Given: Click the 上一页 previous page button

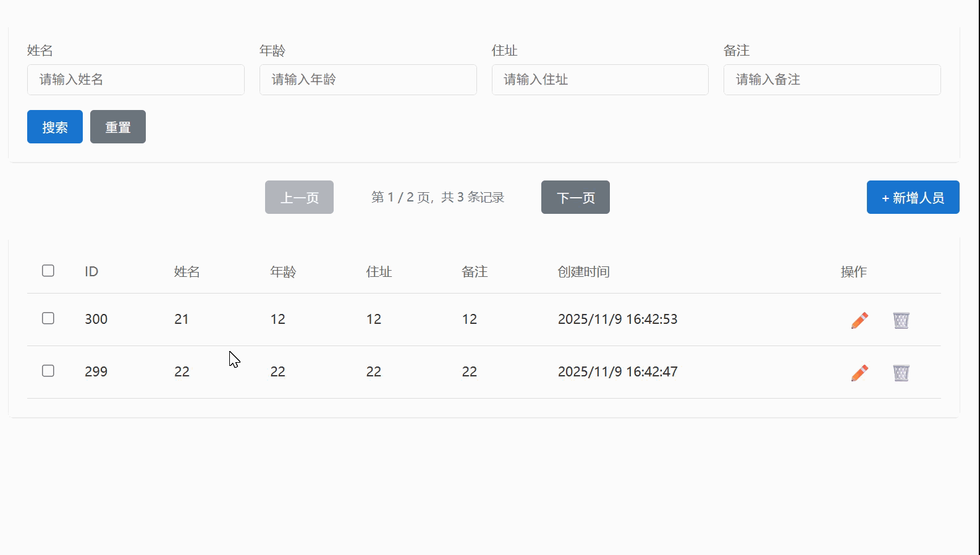Looking at the screenshot, I should coord(299,197).
